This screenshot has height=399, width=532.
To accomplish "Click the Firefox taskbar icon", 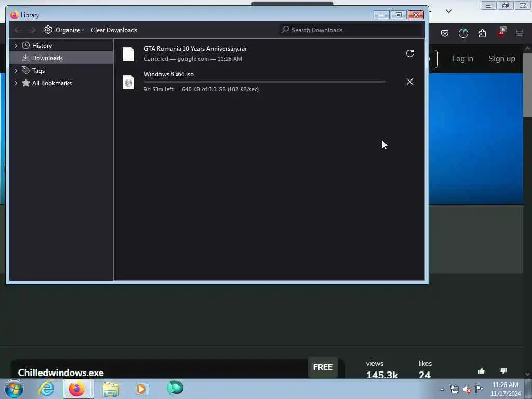I will click(77, 389).
